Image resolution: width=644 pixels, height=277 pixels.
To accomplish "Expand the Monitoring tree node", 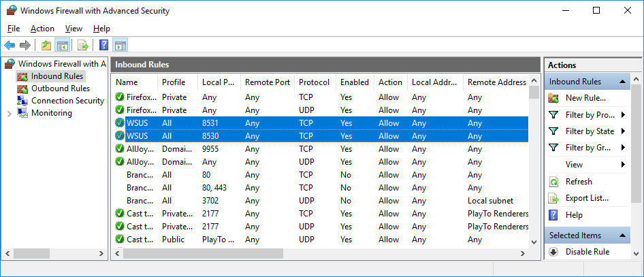I will pos(9,113).
